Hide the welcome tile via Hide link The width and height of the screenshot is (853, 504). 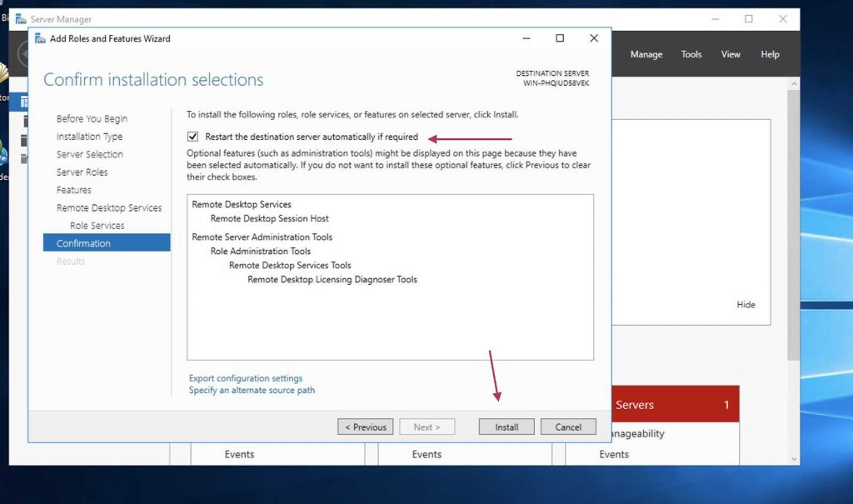point(746,305)
